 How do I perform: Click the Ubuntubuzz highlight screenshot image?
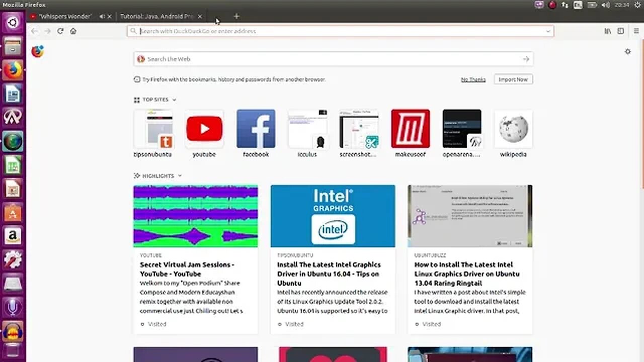click(x=470, y=216)
